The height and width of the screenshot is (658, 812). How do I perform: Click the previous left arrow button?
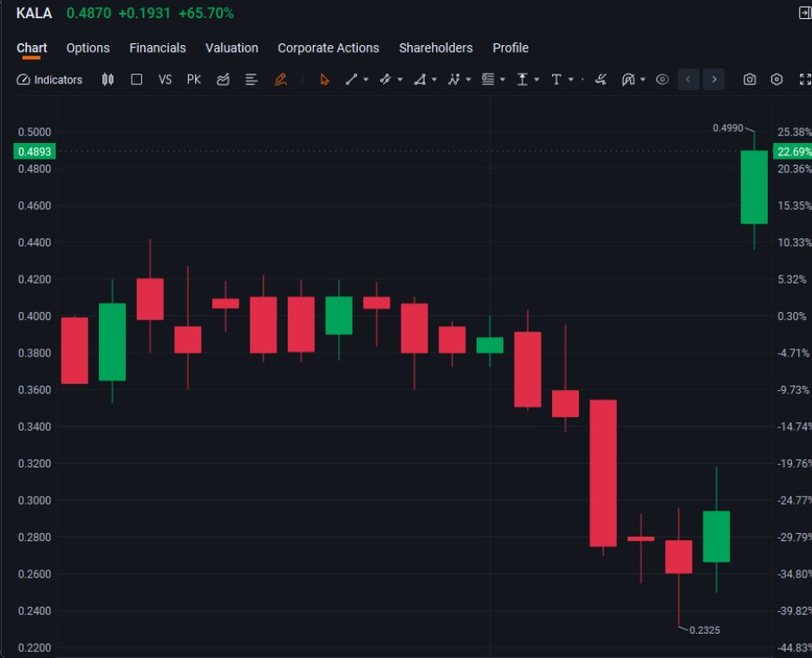coord(688,79)
